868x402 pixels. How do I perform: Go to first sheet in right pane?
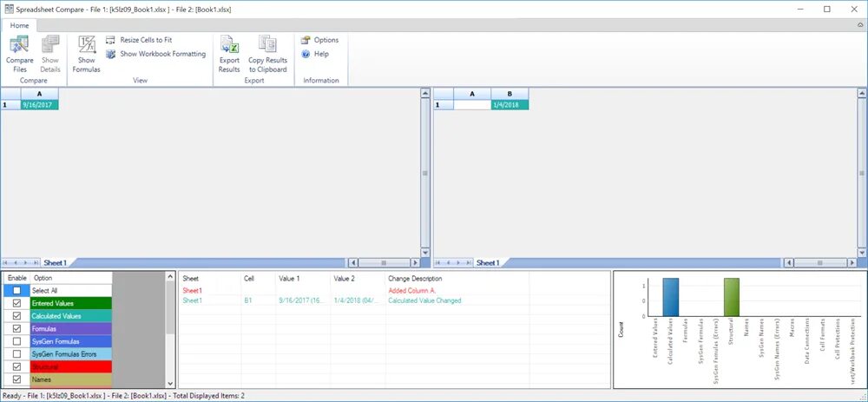pyautogui.click(x=439, y=263)
